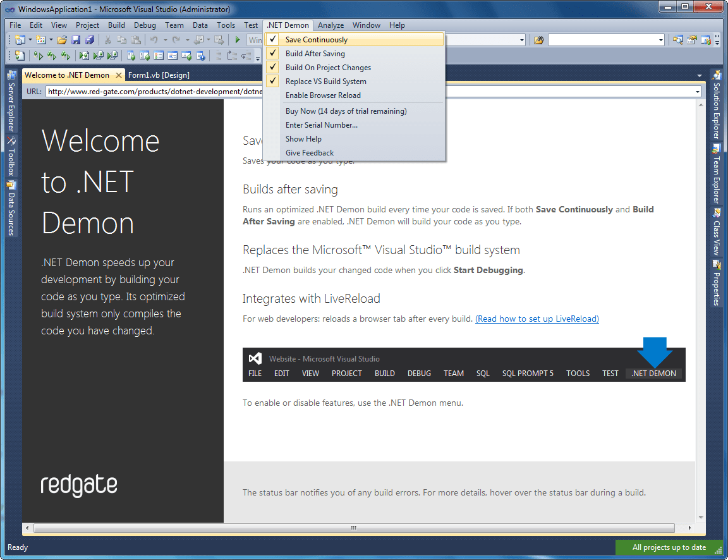The image size is (728, 560).
Task: Choose Show Help menu item
Action: click(x=354, y=139)
